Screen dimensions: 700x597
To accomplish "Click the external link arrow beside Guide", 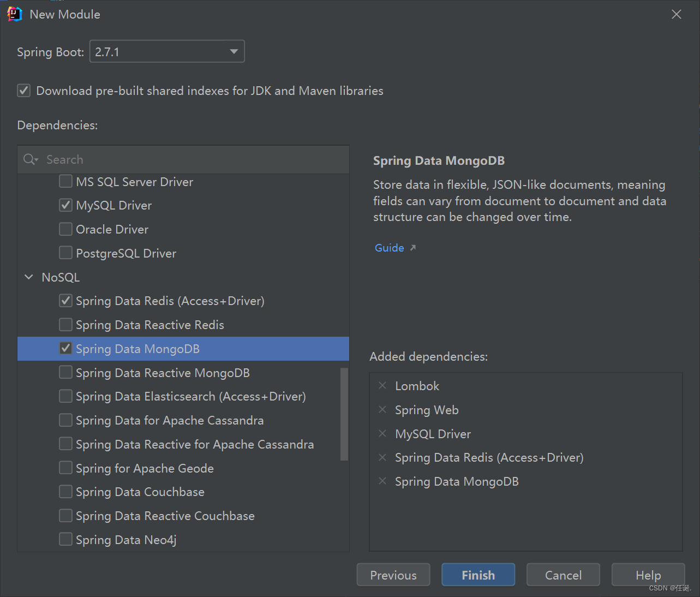I will tap(413, 248).
